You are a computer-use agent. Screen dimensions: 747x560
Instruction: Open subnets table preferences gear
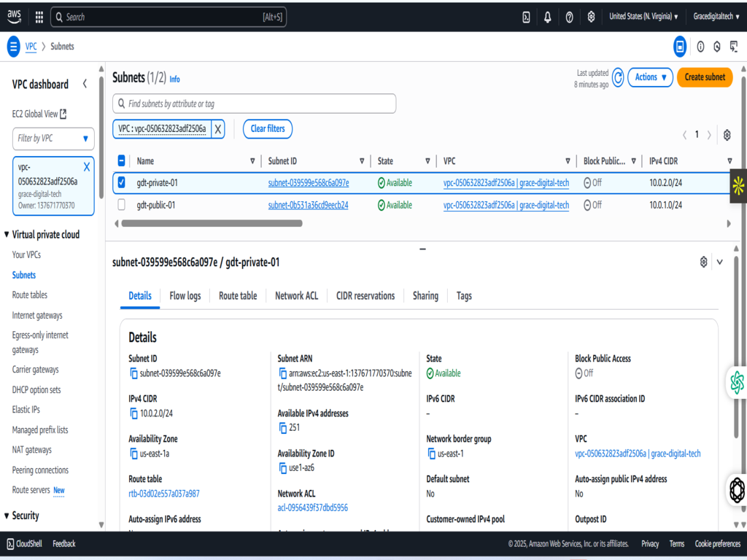pyautogui.click(x=727, y=135)
